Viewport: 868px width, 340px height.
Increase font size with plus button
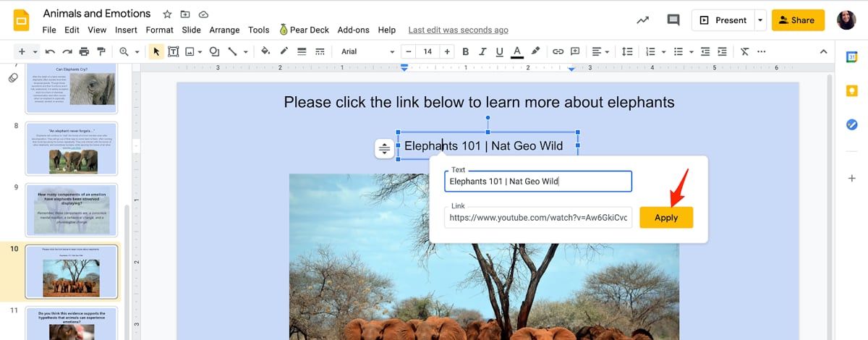[x=447, y=51]
